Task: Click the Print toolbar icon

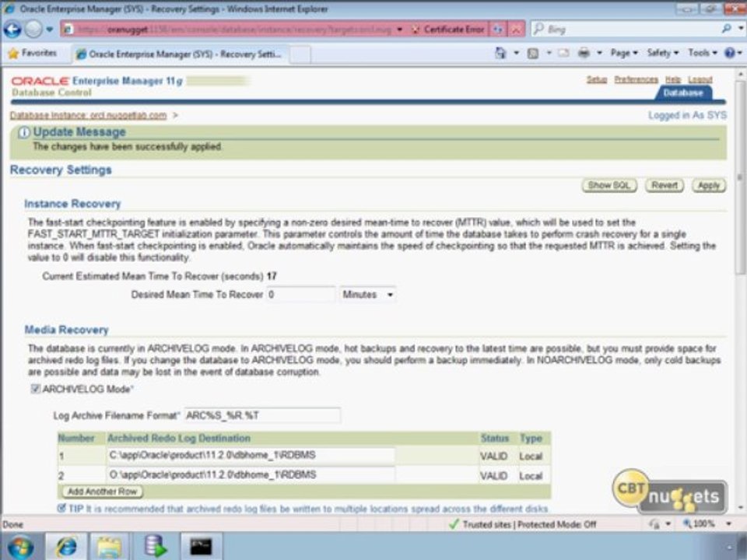Action: [x=584, y=53]
